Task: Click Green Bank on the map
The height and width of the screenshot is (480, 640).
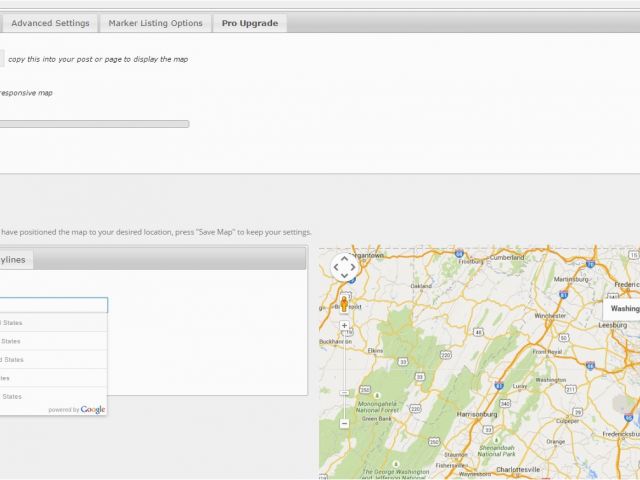Action: click(376, 419)
